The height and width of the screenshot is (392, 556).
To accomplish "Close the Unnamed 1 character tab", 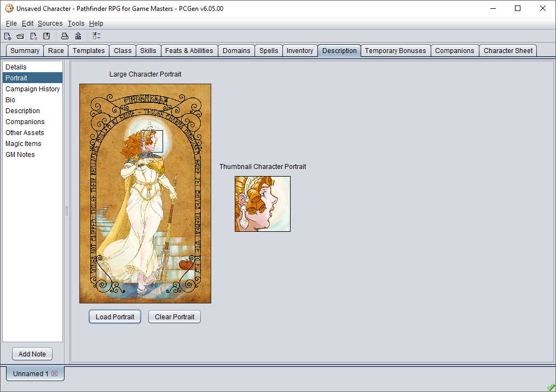I will click(54, 373).
